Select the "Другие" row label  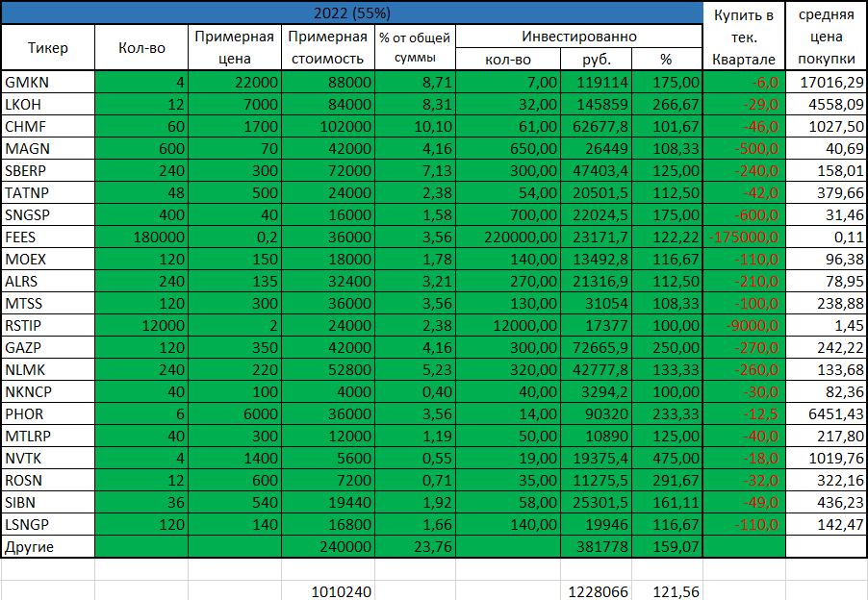pos(48,547)
